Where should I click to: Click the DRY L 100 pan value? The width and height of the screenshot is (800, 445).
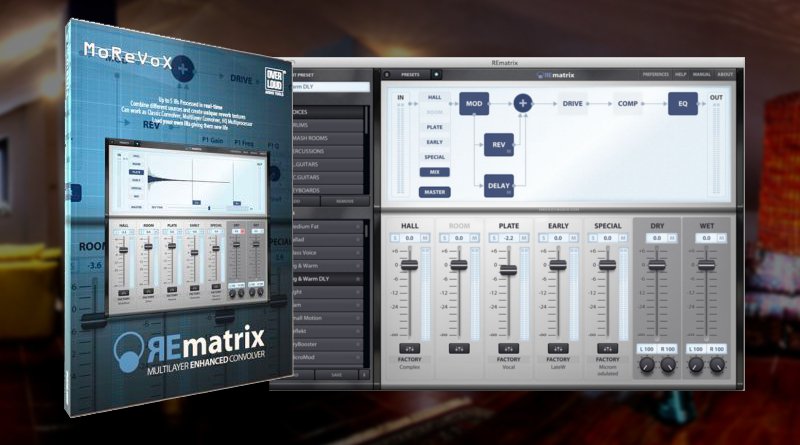pos(646,349)
